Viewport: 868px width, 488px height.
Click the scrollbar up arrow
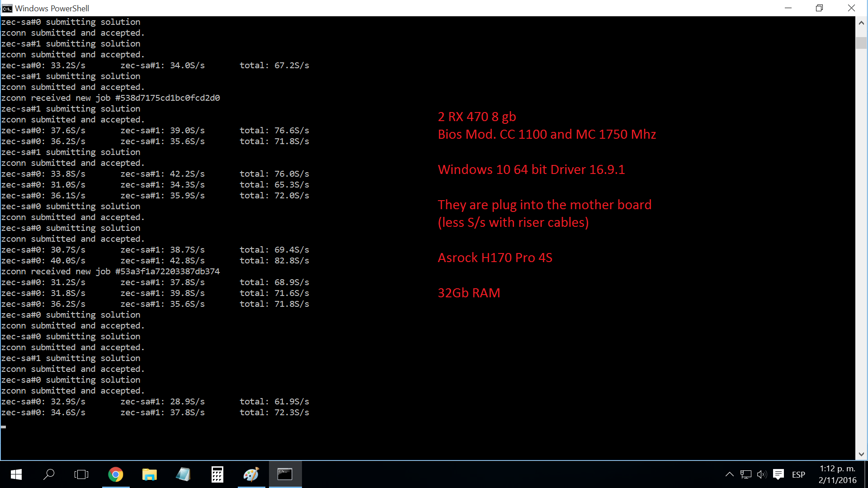[861, 23]
